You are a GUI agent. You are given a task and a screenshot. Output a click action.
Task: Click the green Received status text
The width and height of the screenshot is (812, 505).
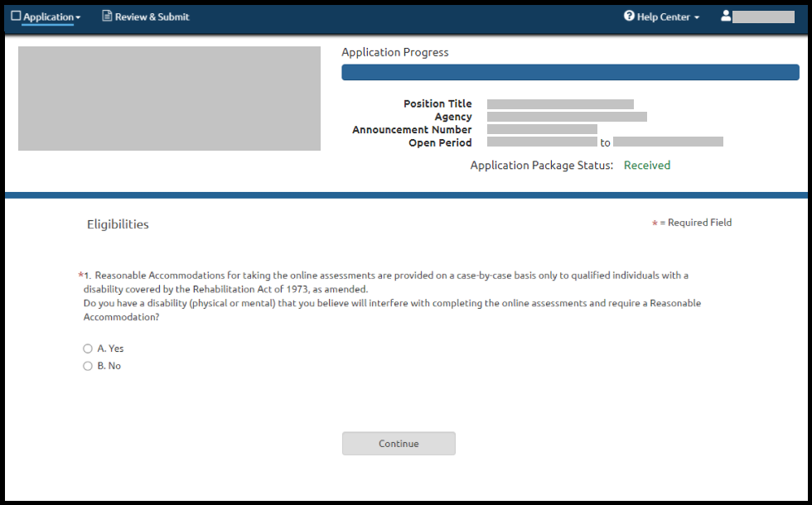pos(646,166)
